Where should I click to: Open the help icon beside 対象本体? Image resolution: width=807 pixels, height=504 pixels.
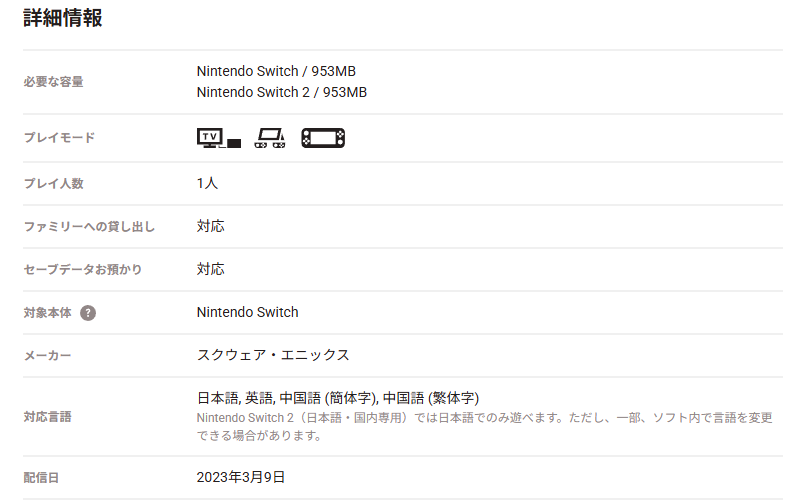[88, 312]
